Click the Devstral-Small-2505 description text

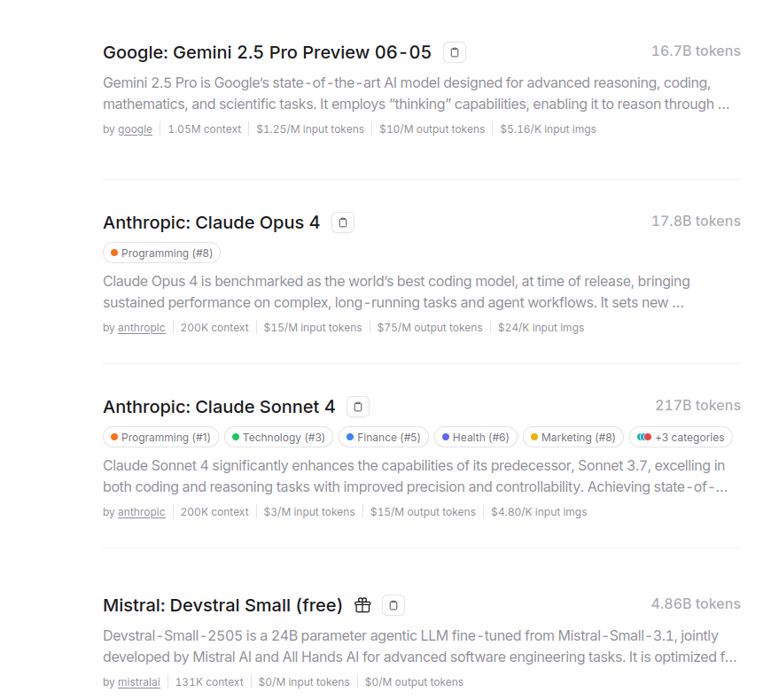tap(420, 647)
